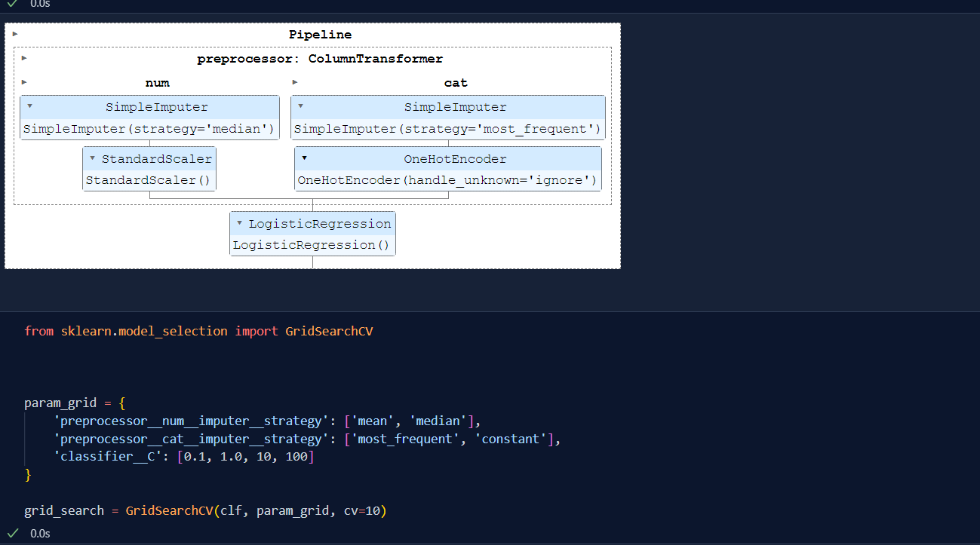Collapse the StandardScaler block

tap(92, 158)
